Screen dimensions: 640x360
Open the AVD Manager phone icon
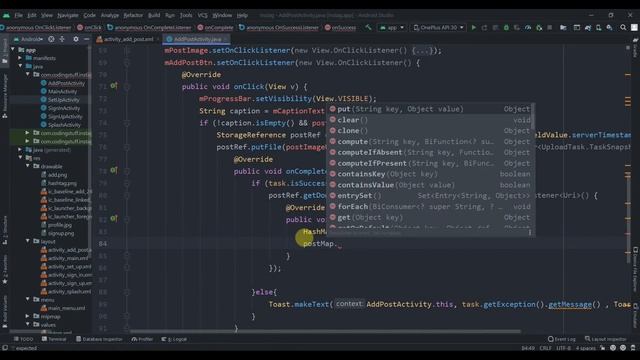(x=598, y=27)
